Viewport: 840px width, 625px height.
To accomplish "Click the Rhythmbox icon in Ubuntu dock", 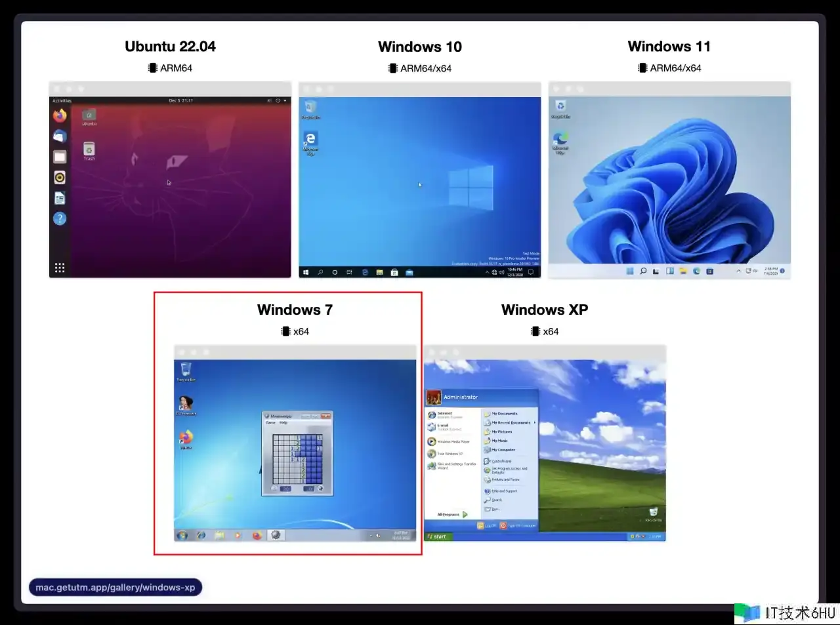I will click(x=60, y=178).
